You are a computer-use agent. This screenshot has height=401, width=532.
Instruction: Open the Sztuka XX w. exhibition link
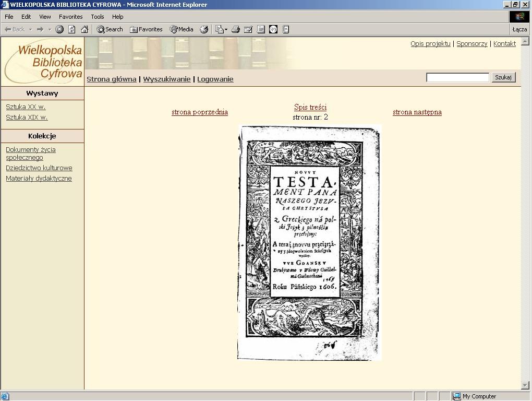pyautogui.click(x=26, y=107)
